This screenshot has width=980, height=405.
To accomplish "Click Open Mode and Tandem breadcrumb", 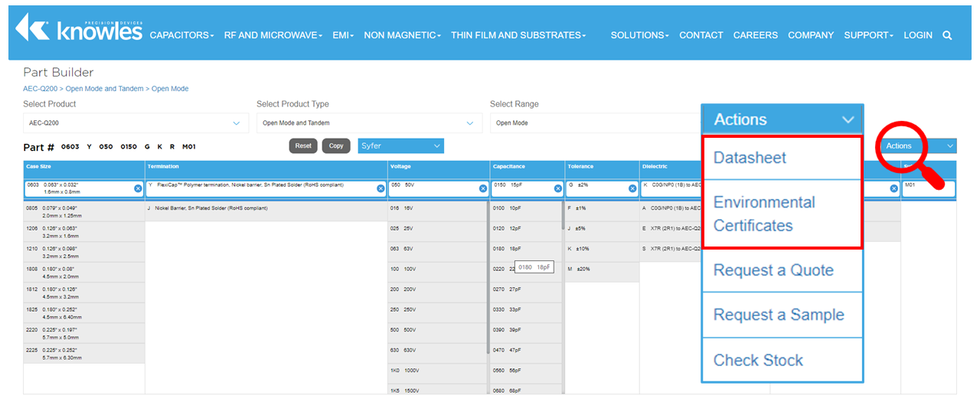I will click(105, 89).
